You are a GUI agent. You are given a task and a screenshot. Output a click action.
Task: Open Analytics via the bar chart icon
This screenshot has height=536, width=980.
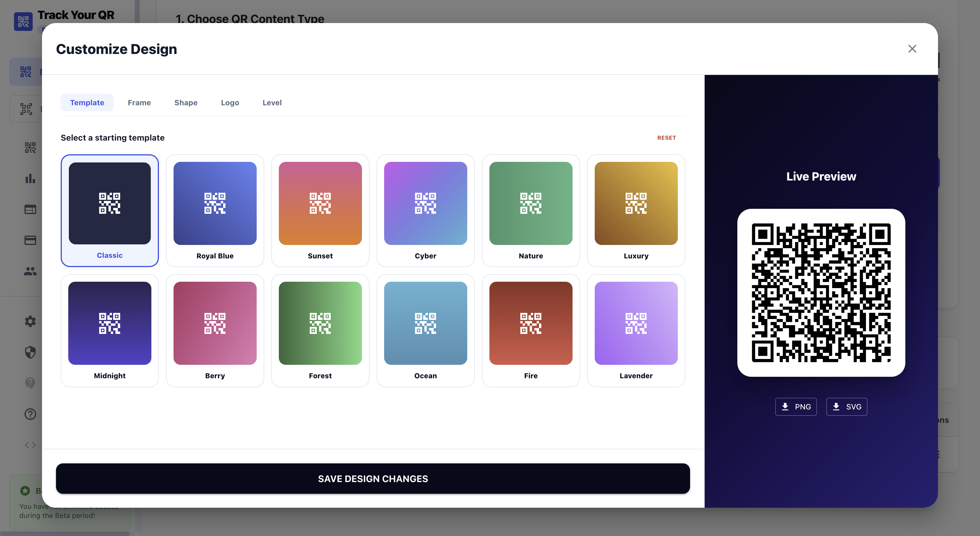[30, 179]
